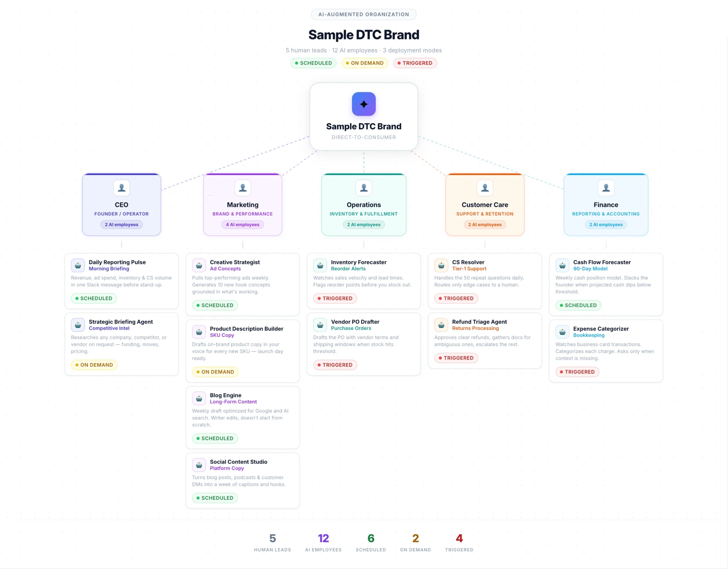Click the Inventory Forecaster robot icon

click(x=320, y=265)
